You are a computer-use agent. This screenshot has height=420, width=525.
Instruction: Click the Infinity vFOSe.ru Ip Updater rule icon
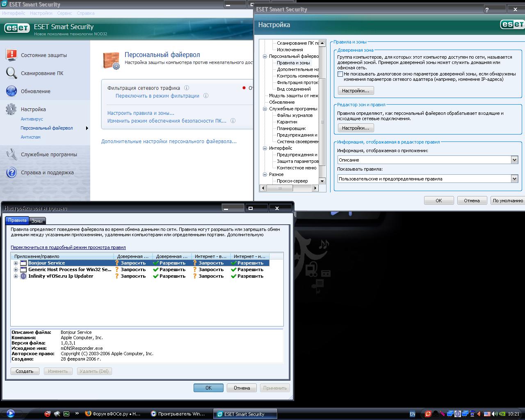pyautogui.click(x=23, y=276)
